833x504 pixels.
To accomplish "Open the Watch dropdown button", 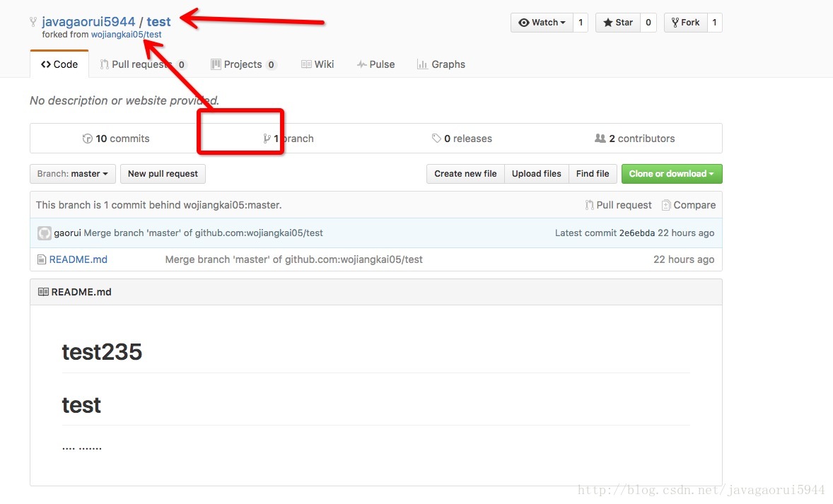I will click(x=542, y=23).
